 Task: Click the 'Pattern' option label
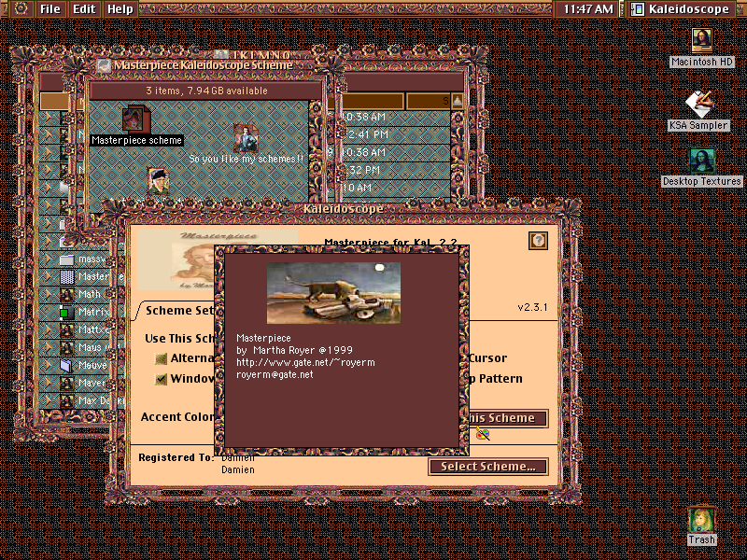click(x=500, y=379)
